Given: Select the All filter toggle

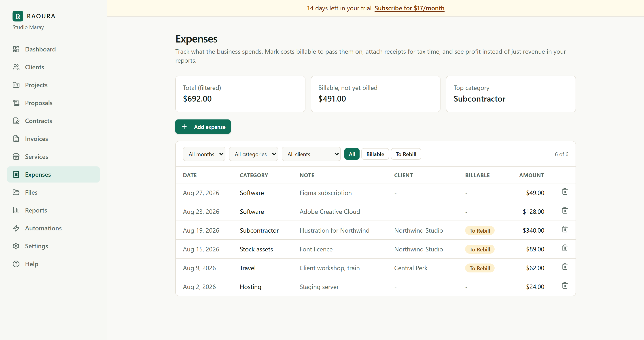Looking at the screenshot, I should (352, 154).
